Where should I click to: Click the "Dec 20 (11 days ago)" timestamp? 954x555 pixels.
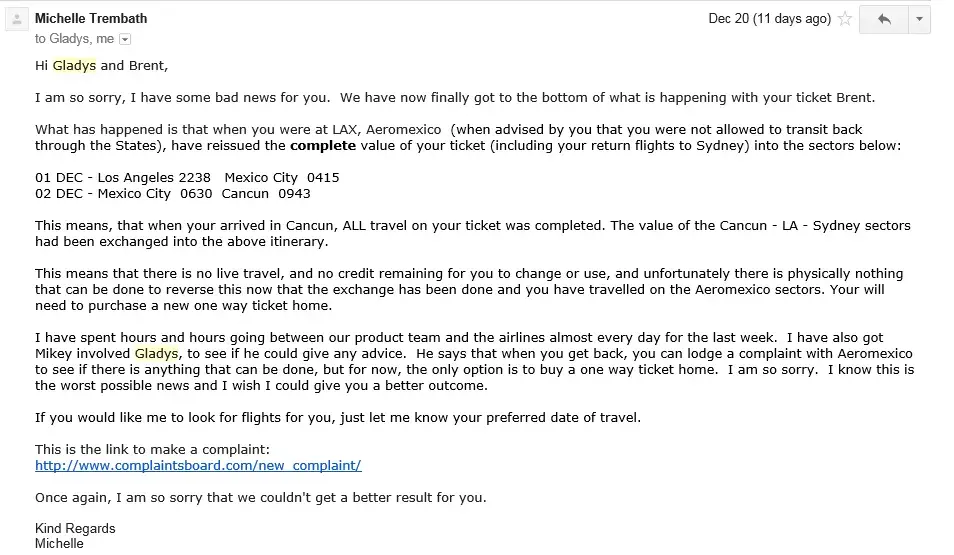point(769,19)
